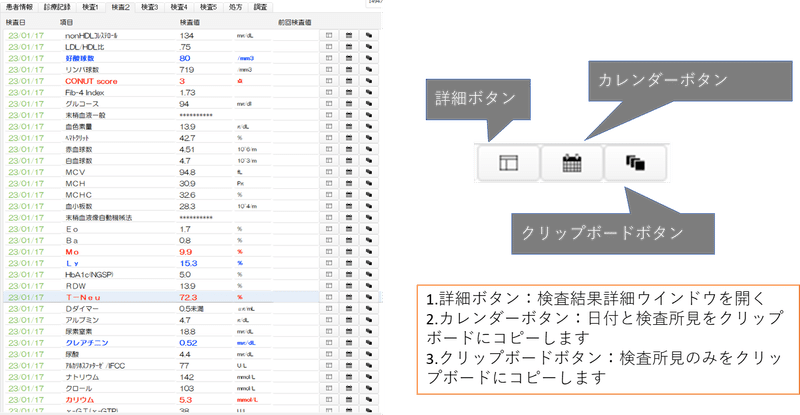Open detail view for リンパ球数 row
This screenshot has height=415, width=800.
[329, 69]
